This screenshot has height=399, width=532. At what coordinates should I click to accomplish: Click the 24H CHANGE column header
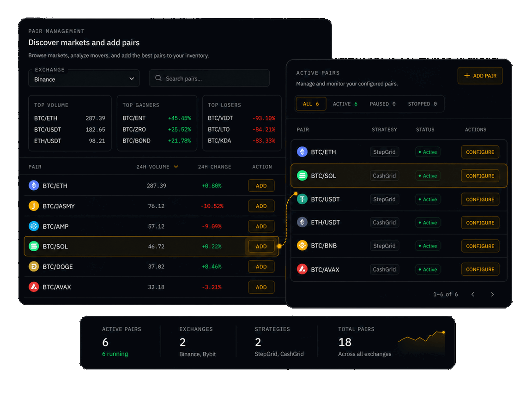[x=214, y=167]
